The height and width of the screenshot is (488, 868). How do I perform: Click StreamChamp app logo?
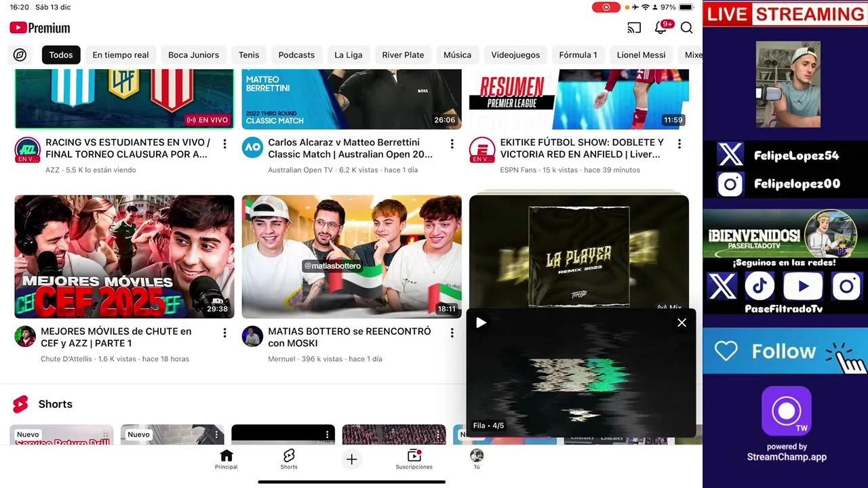click(787, 411)
